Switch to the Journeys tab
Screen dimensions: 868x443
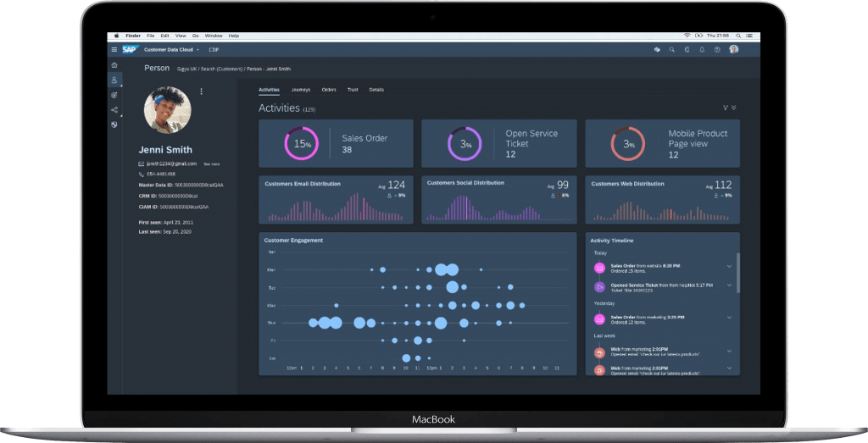(300, 89)
